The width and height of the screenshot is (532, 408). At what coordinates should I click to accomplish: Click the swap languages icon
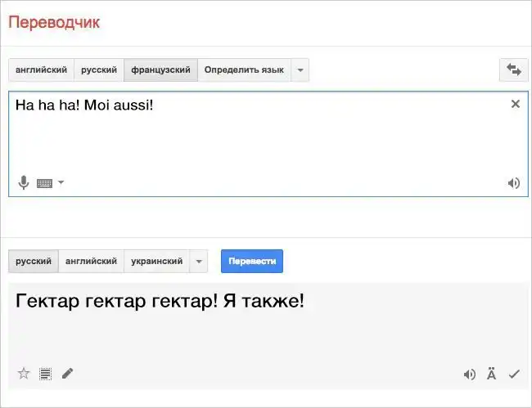513,70
